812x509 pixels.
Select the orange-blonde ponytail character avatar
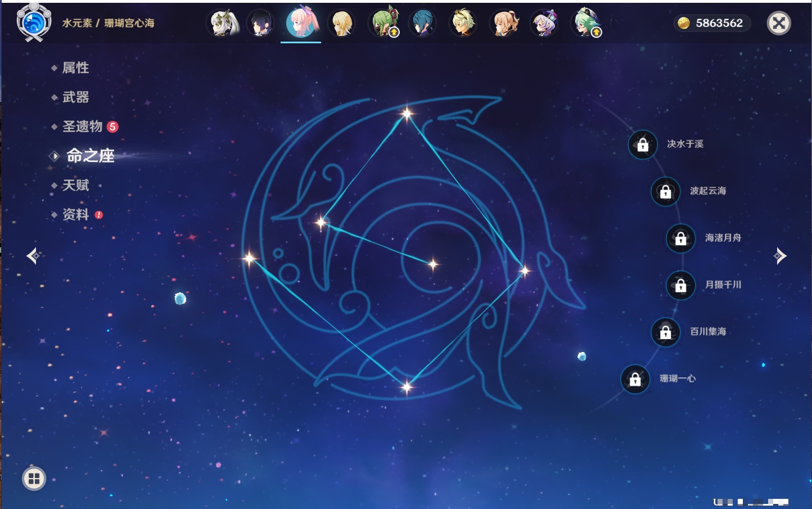pyautogui.click(x=505, y=23)
